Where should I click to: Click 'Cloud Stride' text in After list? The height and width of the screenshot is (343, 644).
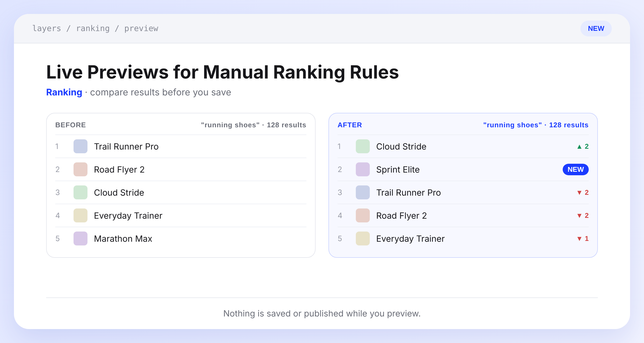[x=401, y=147]
